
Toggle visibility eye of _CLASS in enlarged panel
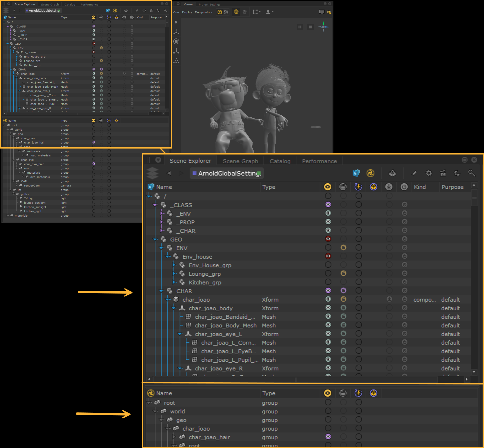328,204
